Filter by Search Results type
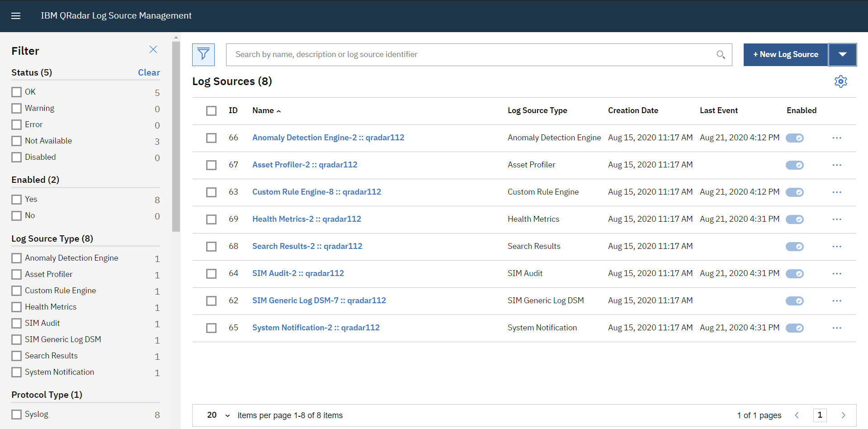Image resolution: width=868 pixels, height=429 pixels. [x=17, y=356]
